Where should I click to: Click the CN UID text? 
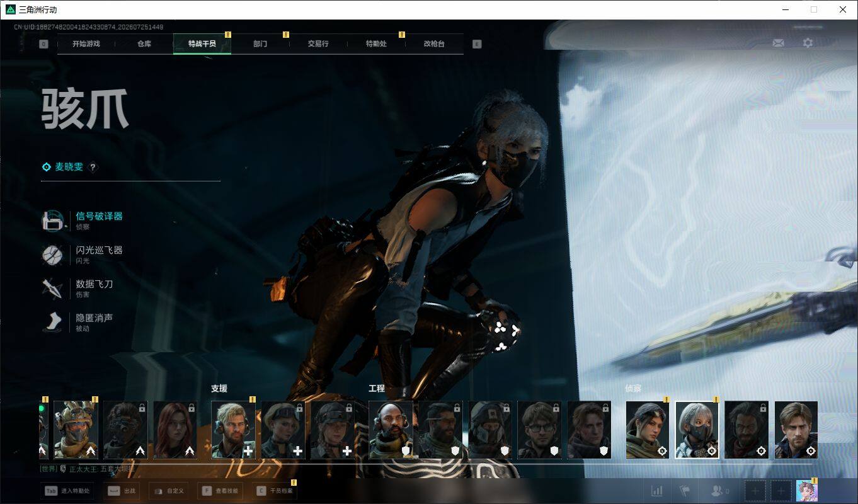point(89,27)
